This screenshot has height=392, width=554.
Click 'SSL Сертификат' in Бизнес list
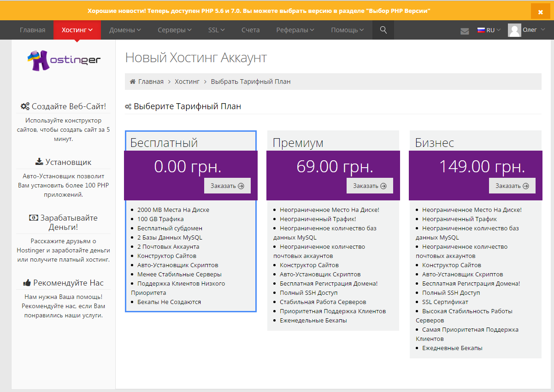445,302
